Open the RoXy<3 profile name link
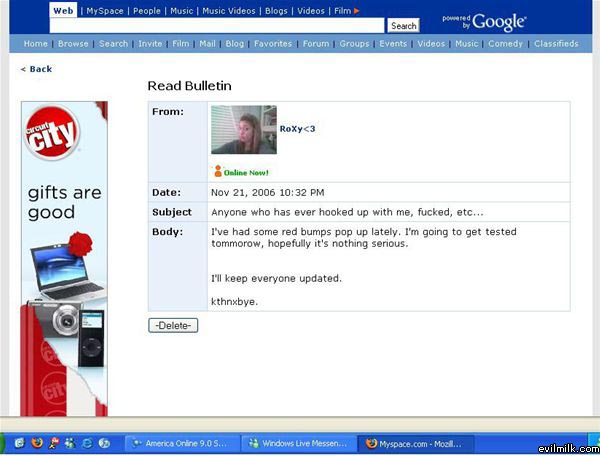 [x=297, y=129]
